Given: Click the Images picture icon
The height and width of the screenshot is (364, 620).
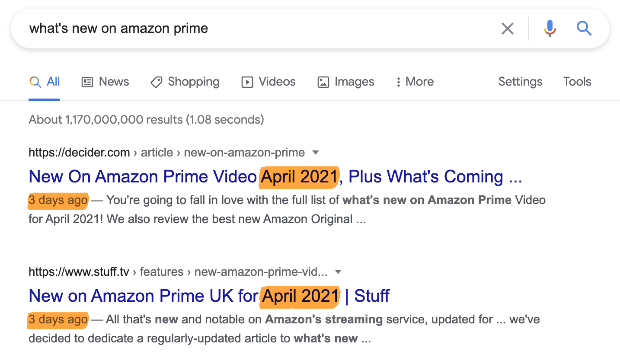Looking at the screenshot, I should (323, 82).
